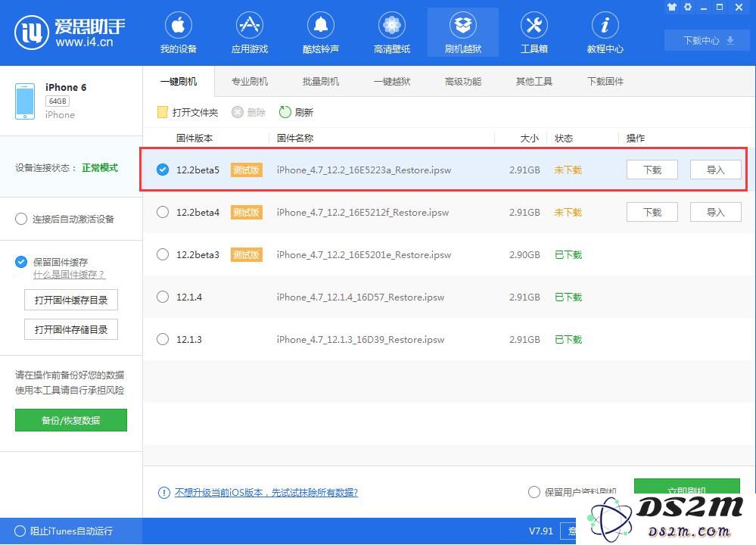Viewport: 756px width, 545px height.
Task: Open 不想升级当前iOS版本 link
Action: pos(266,493)
